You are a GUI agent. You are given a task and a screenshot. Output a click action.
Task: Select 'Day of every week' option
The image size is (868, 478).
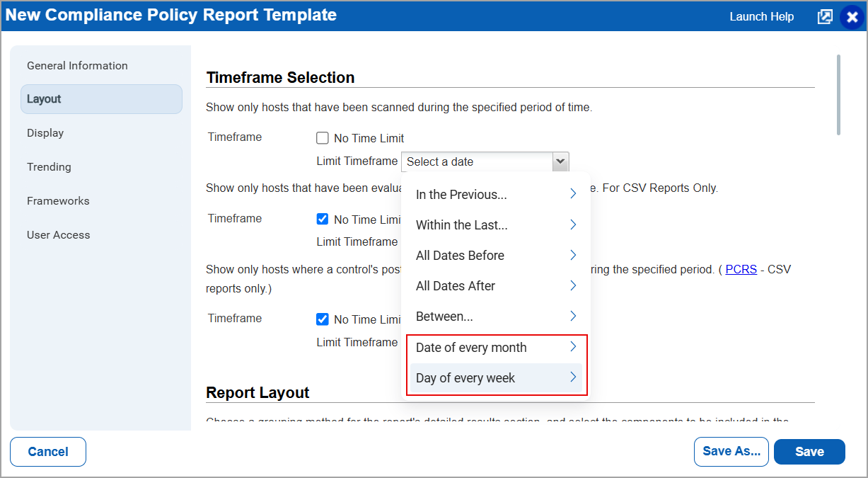[x=496, y=378]
